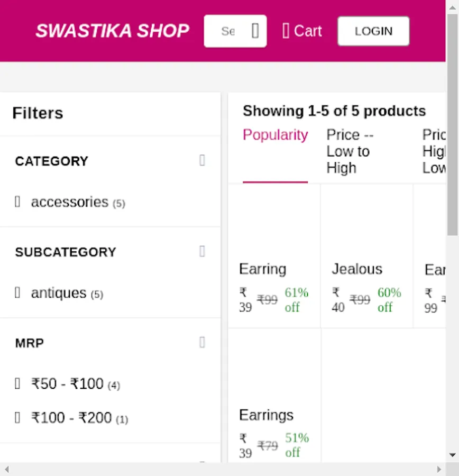Sort by Price Low to High
Image resolution: width=459 pixels, height=476 pixels.
coord(349,151)
